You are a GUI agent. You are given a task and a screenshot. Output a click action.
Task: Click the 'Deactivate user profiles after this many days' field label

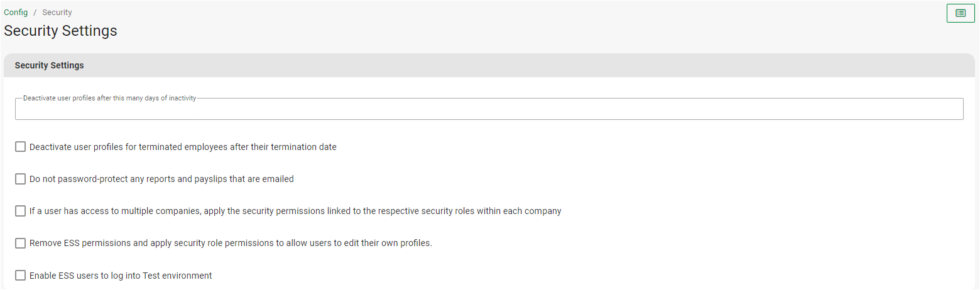tap(109, 98)
